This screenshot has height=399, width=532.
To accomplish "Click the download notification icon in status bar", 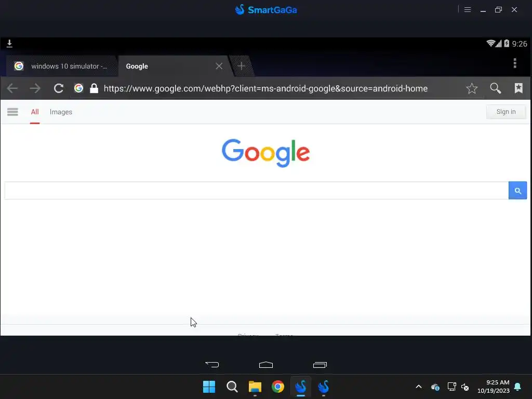I will click(x=9, y=44).
